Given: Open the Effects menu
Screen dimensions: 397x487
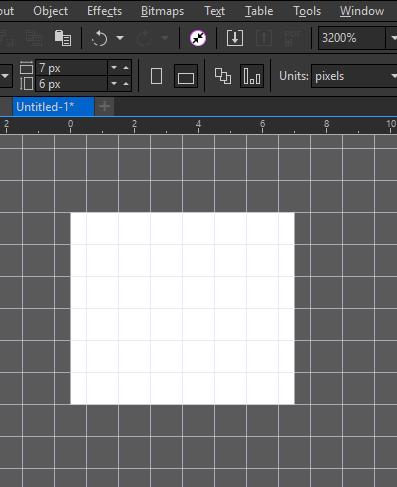Looking at the screenshot, I should (104, 11).
